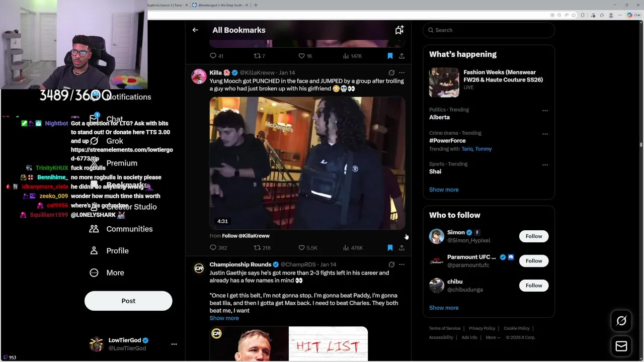Screen dimensions: 644x362
Task: Click the Post button
Action: pyautogui.click(x=128, y=301)
